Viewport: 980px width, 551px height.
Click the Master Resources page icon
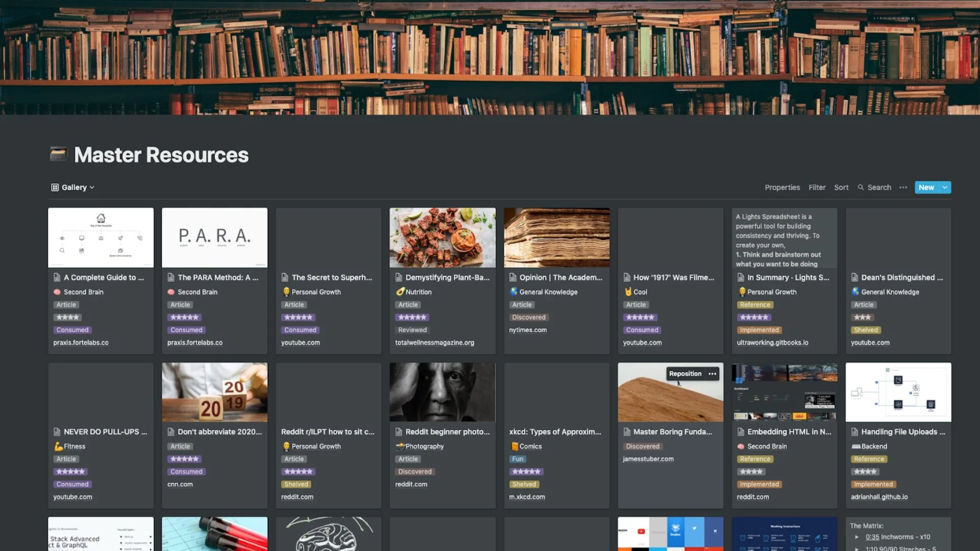click(58, 154)
